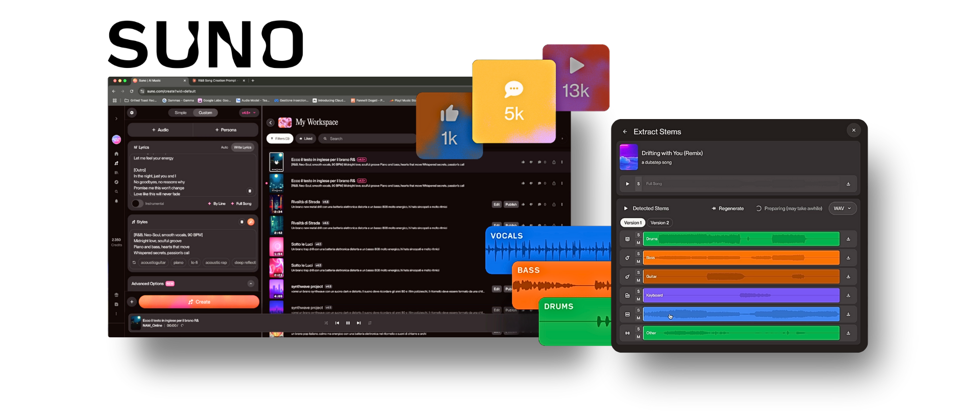The height and width of the screenshot is (419, 980).
Task: Switch to Custom mode
Action: 205,113
